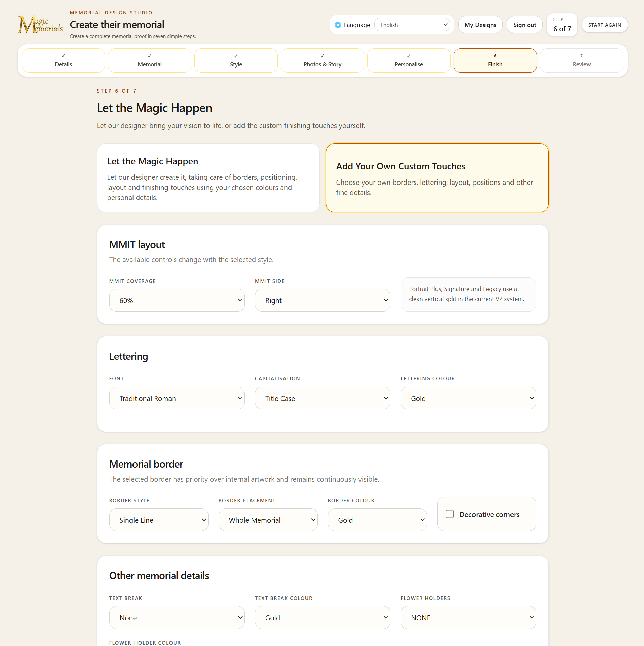Click the globe language icon
The height and width of the screenshot is (646, 644).
click(x=338, y=25)
